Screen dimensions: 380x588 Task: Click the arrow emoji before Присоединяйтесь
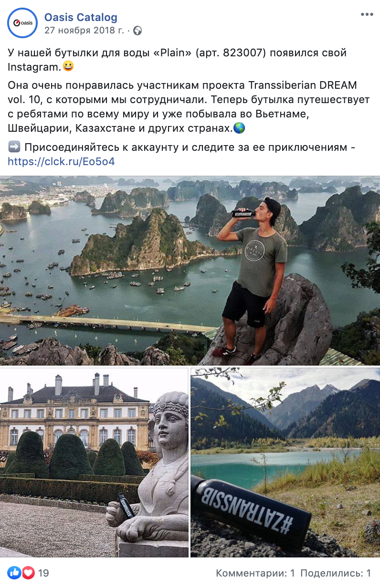(14, 147)
